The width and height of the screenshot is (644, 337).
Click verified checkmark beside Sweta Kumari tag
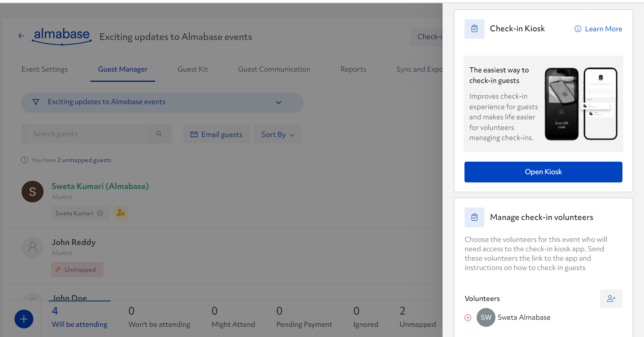pos(100,213)
